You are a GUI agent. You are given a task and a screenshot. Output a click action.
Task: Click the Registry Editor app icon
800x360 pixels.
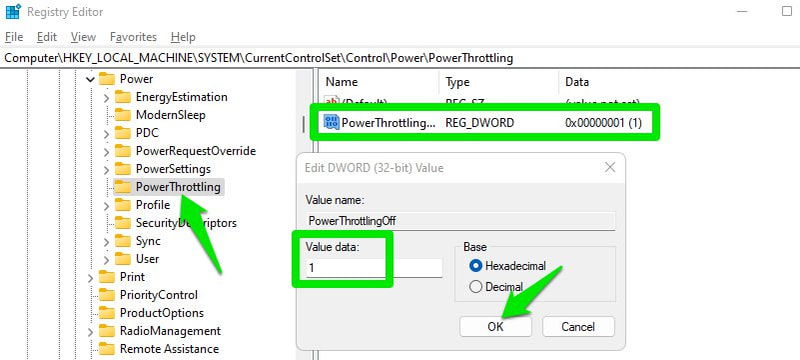point(13,11)
